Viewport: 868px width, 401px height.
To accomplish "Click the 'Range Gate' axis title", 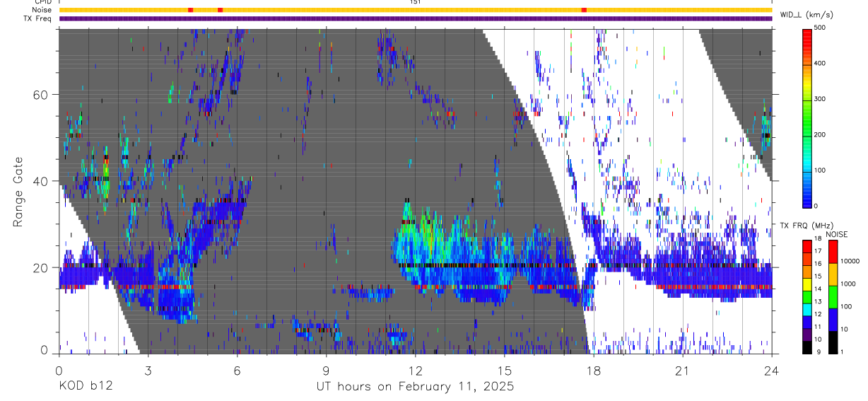I will coord(18,192).
